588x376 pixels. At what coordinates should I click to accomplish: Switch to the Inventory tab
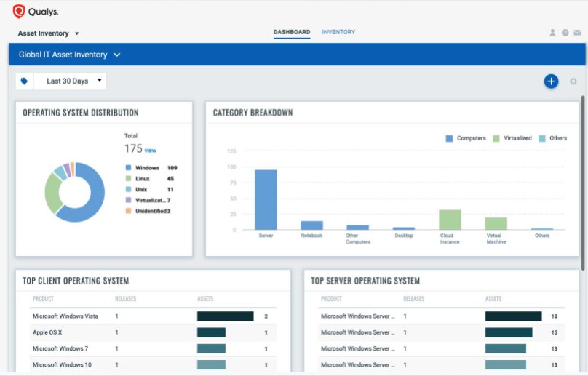[x=338, y=32]
